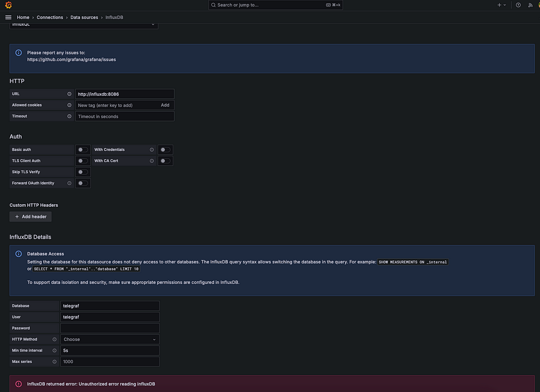Click the User input field
The width and height of the screenshot is (540, 392).
click(x=110, y=317)
